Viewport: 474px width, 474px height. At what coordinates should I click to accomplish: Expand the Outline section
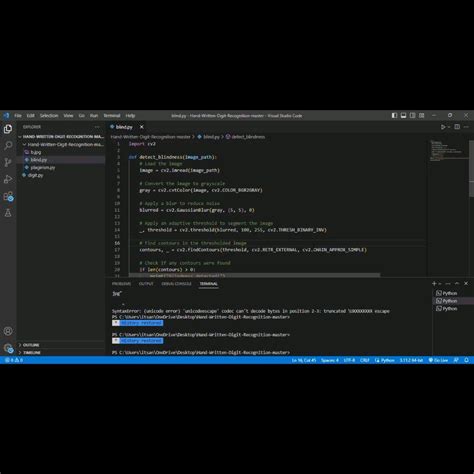(62, 345)
